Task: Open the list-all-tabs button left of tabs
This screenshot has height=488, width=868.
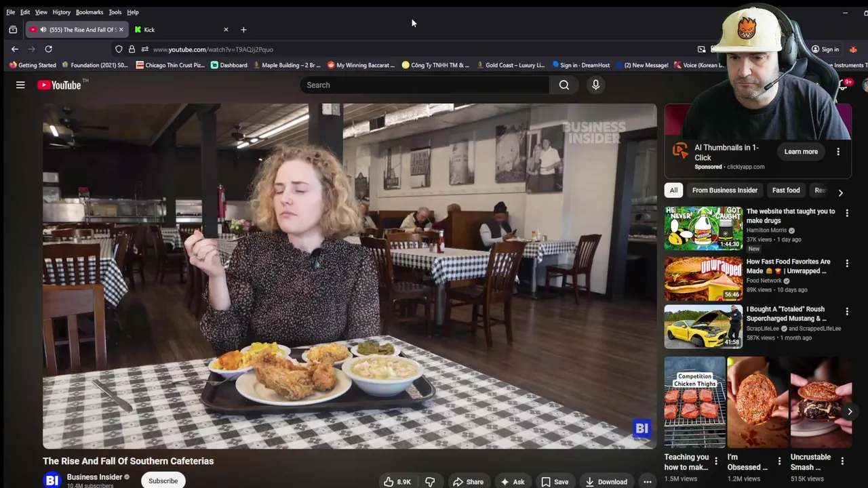Action: pos(12,29)
